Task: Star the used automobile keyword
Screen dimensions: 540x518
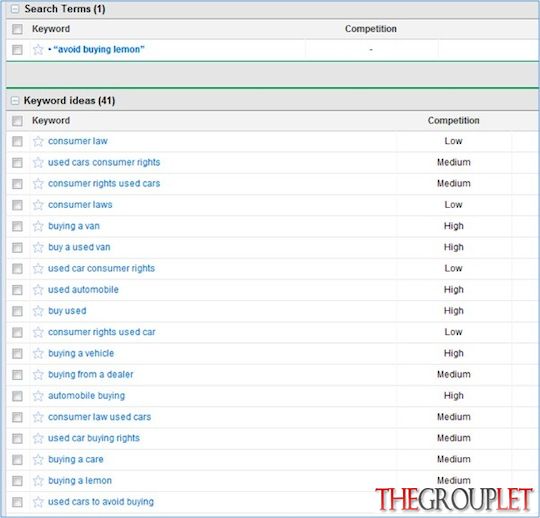Action: [x=38, y=290]
